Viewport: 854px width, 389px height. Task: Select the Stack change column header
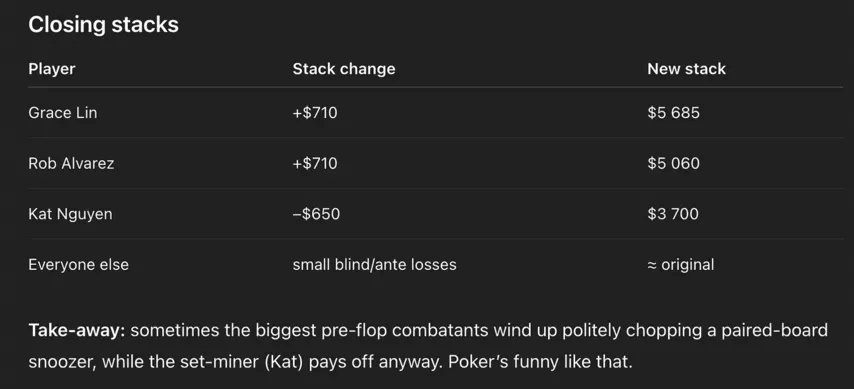pos(344,69)
